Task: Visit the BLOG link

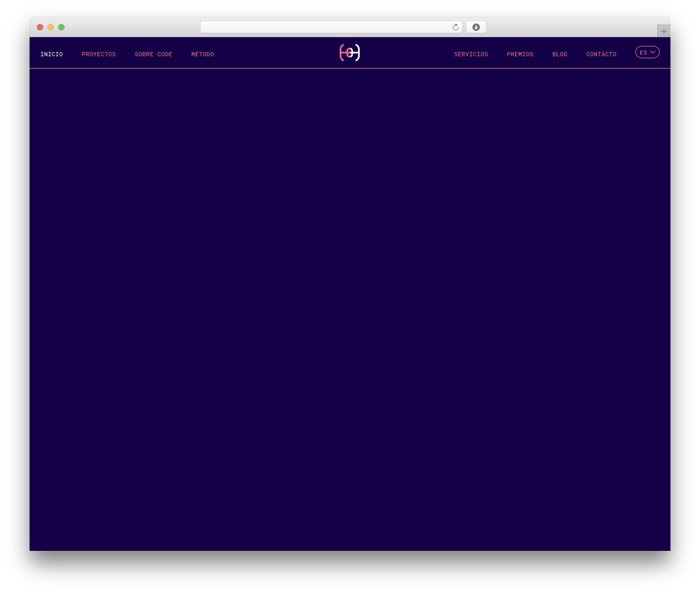Action: click(559, 54)
